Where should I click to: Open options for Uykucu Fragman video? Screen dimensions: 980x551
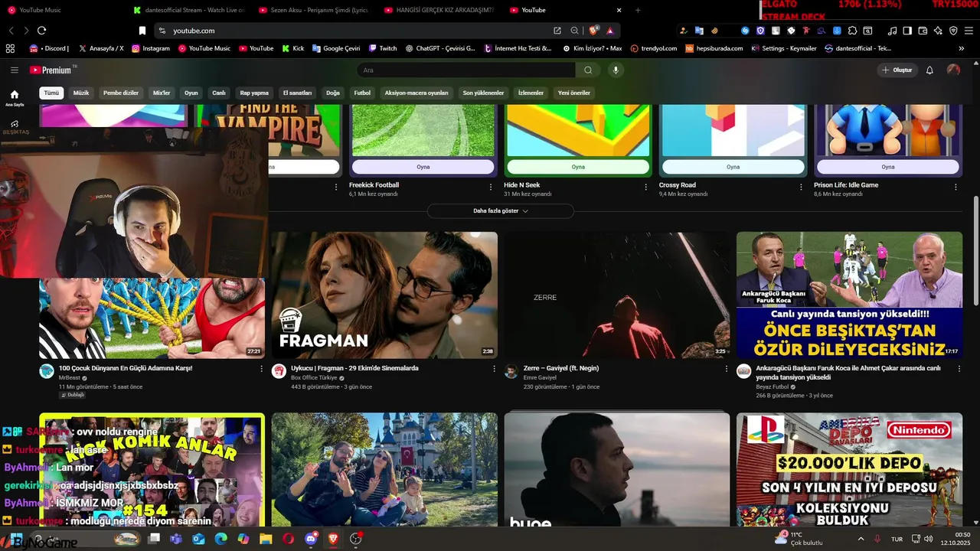click(x=494, y=369)
